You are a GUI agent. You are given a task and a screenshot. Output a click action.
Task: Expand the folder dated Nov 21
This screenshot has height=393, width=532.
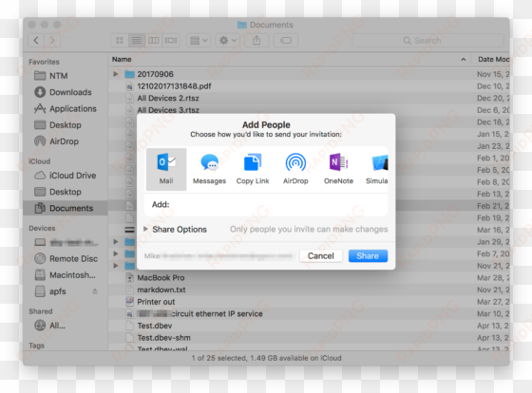tap(116, 266)
